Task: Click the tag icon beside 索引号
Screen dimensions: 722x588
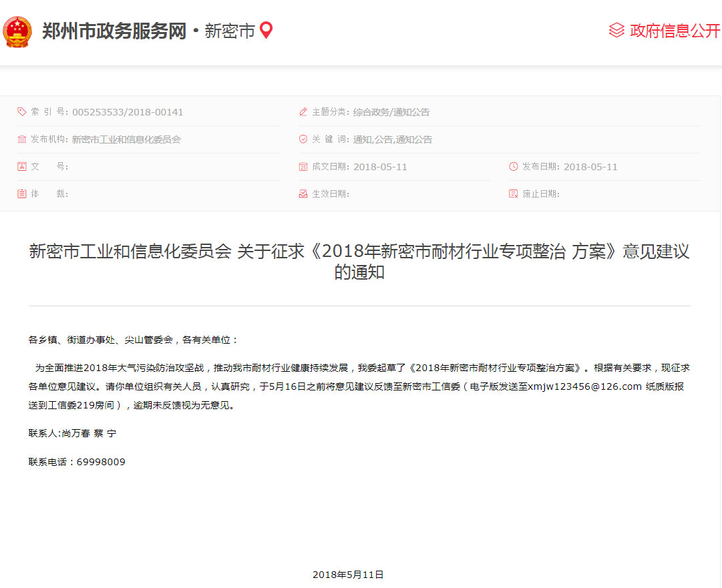Action: click(22, 112)
